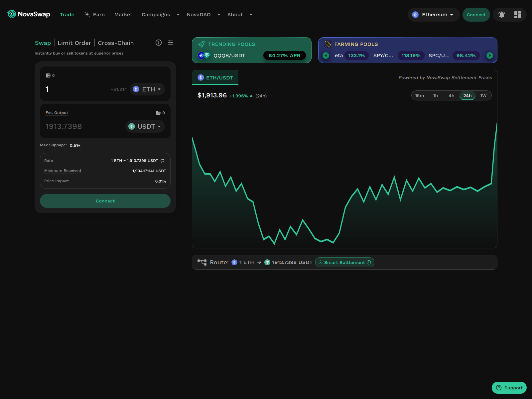Click the USDT icon in route
The image size is (532, 399).
click(267, 262)
